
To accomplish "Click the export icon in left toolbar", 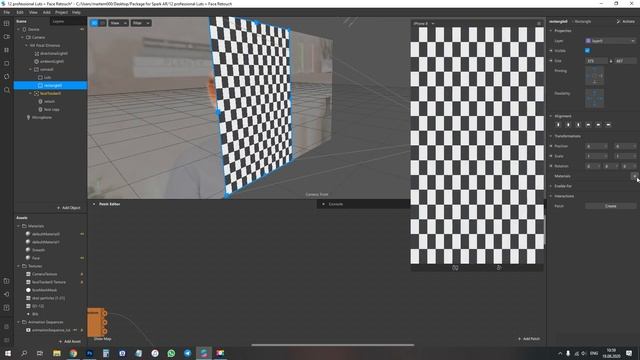I will (x=7, y=308).
